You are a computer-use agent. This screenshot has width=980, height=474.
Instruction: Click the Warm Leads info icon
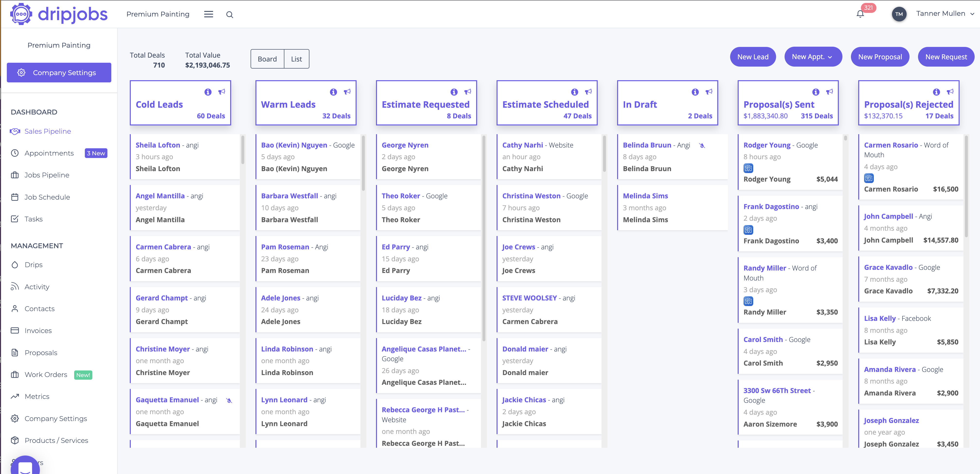(333, 92)
